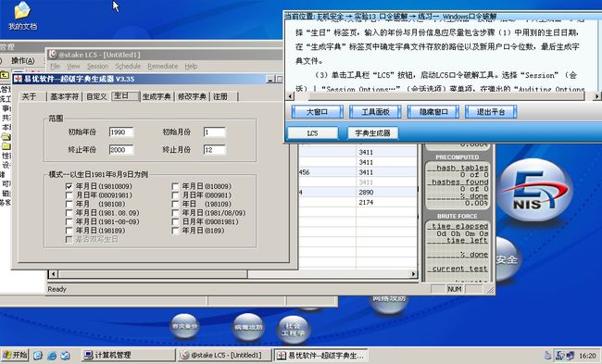Open the 我的文档 desktop folder icon
This screenshot has width=602, height=364.
coord(22,16)
